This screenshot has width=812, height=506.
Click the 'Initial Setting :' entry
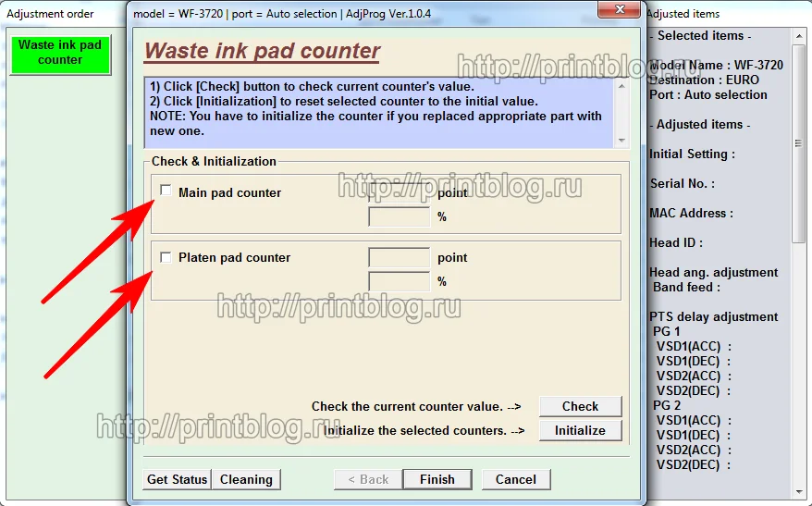click(692, 154)
